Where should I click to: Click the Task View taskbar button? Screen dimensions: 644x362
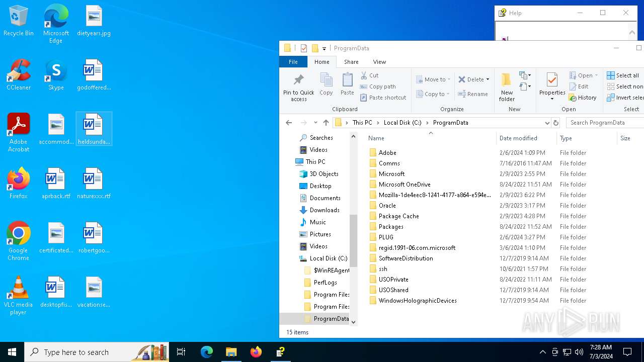(181, 352)
